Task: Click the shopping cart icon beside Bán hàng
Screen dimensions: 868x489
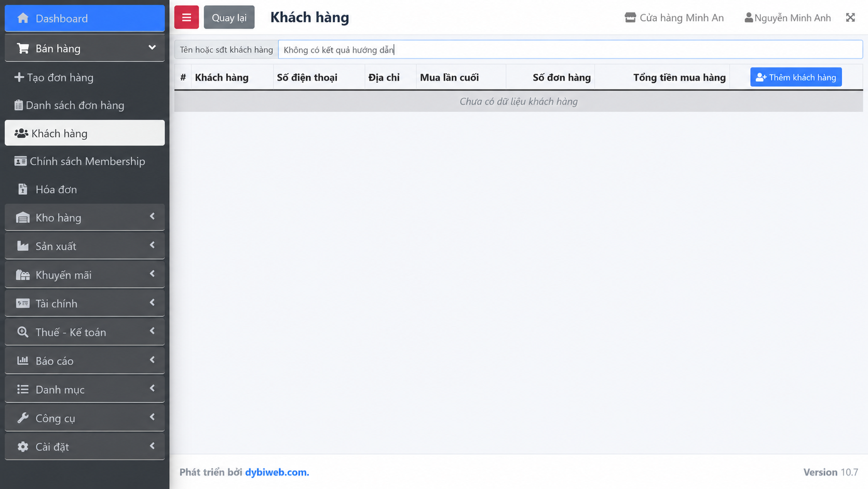Action: pos(23,48)
